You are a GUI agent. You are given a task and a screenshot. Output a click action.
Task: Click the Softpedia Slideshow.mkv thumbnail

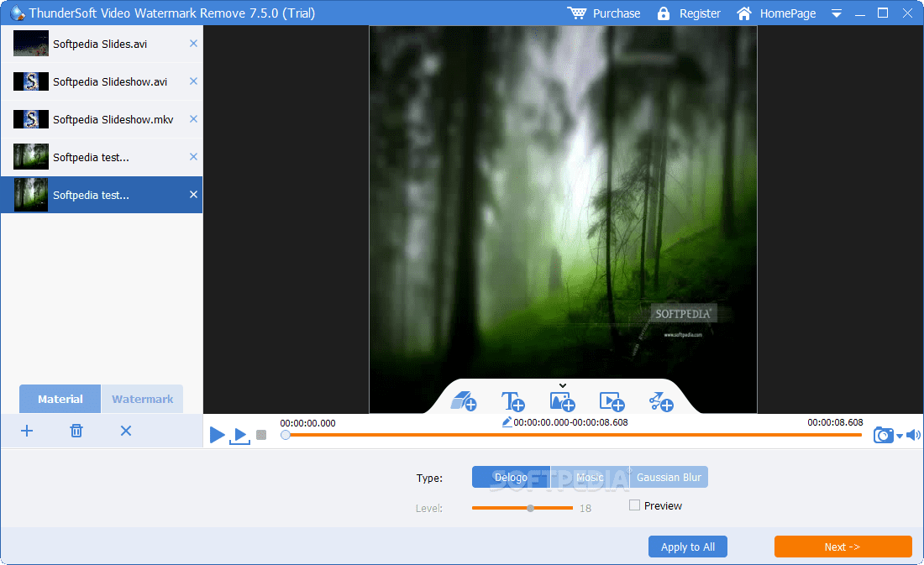tap(30, 119)
